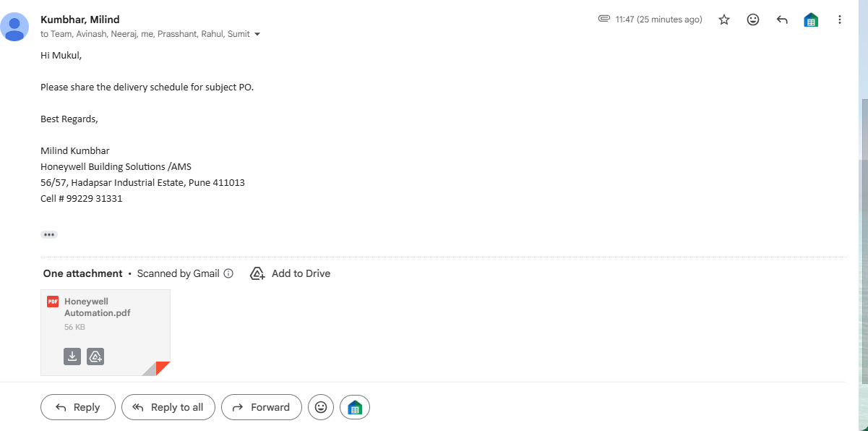Screen dimensions: 868x431
Task: Click the Honeywell Building Solutions /AMS line
Action: pyautogui.click(x=116, y=166)
